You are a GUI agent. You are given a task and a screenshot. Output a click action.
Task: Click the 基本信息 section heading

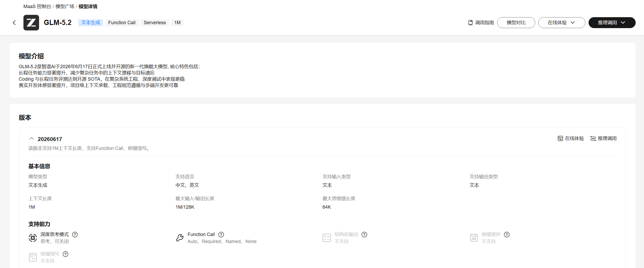click(39, 166)
